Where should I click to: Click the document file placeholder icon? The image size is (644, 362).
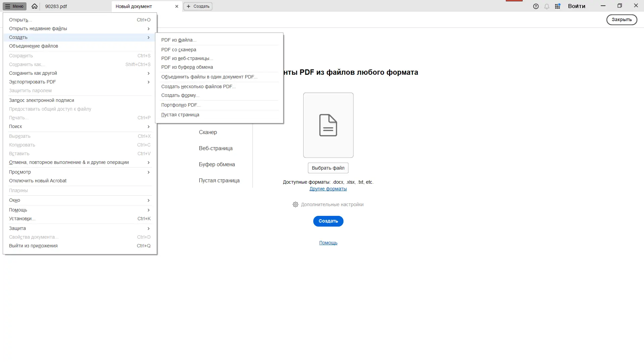click(x=328, y=125)
